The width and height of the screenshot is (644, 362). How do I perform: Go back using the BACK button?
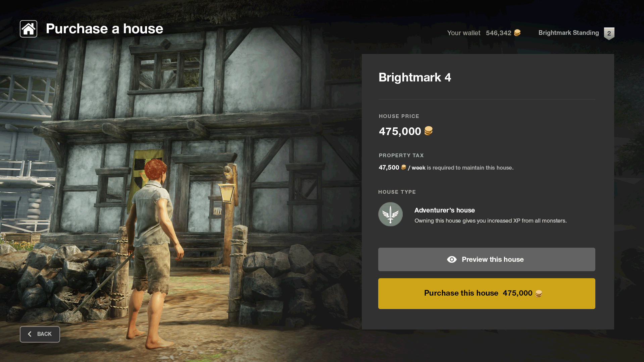click(40, 334)
